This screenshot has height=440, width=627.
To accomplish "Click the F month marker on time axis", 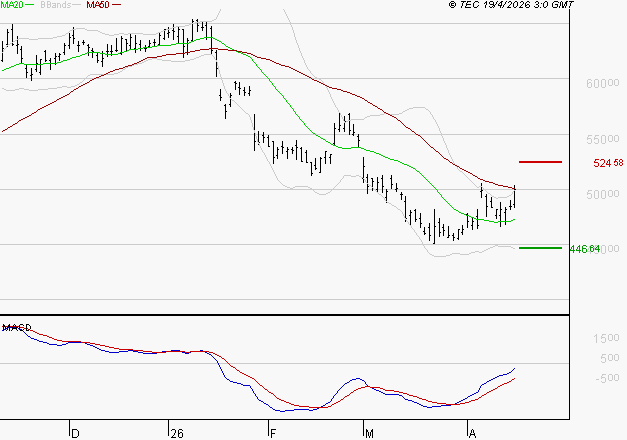I will click(273, 434).
